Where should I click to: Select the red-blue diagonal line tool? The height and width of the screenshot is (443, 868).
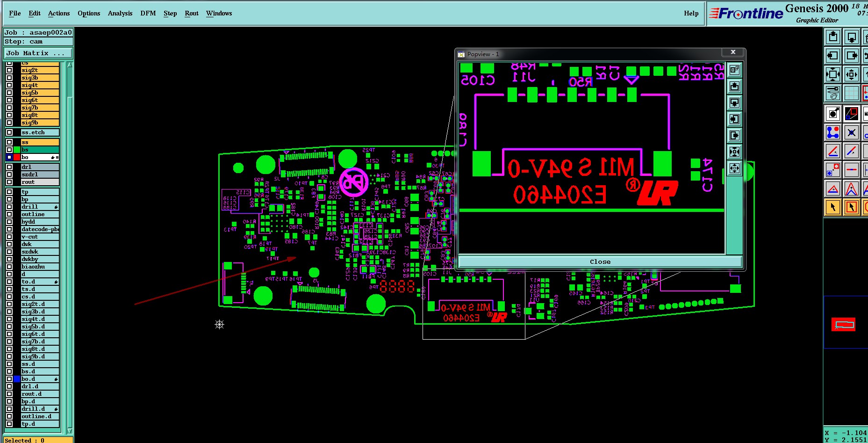[852, 151]
